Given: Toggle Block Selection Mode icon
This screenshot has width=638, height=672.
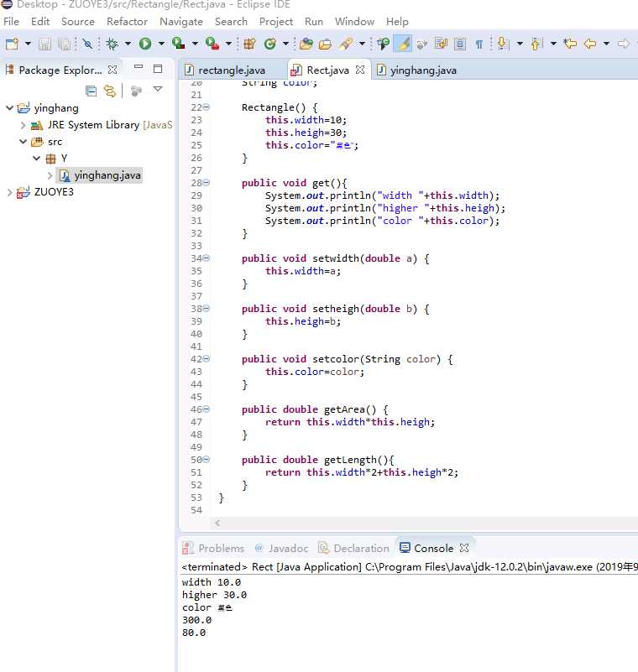Looking at the screenshot, I should click(x=460, y=44).
